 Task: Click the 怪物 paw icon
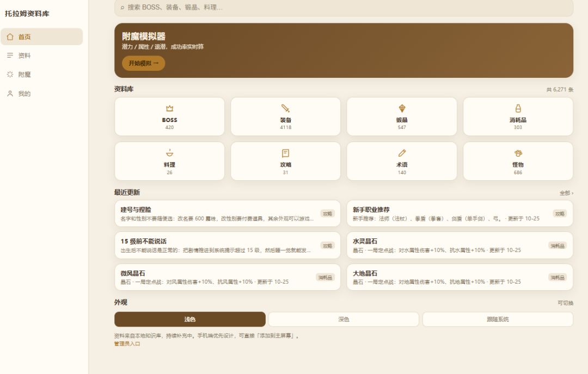(518, 153)
